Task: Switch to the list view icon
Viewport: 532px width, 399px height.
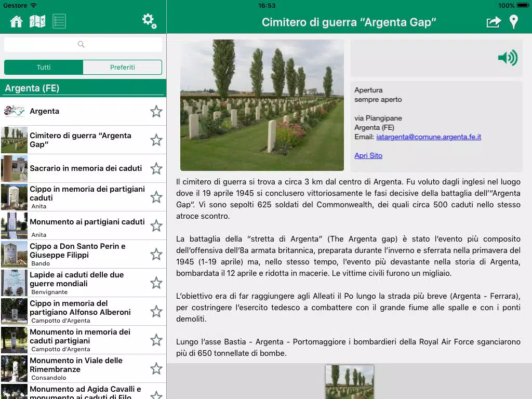Action: coord(59,21)
